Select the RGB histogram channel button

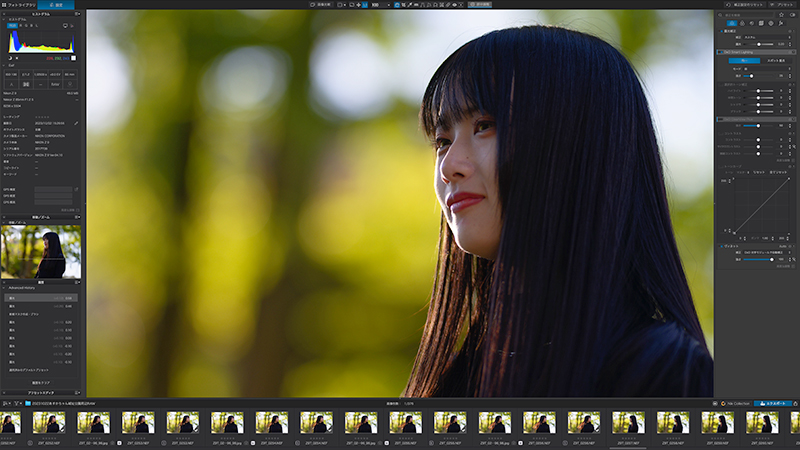point(12,25)
